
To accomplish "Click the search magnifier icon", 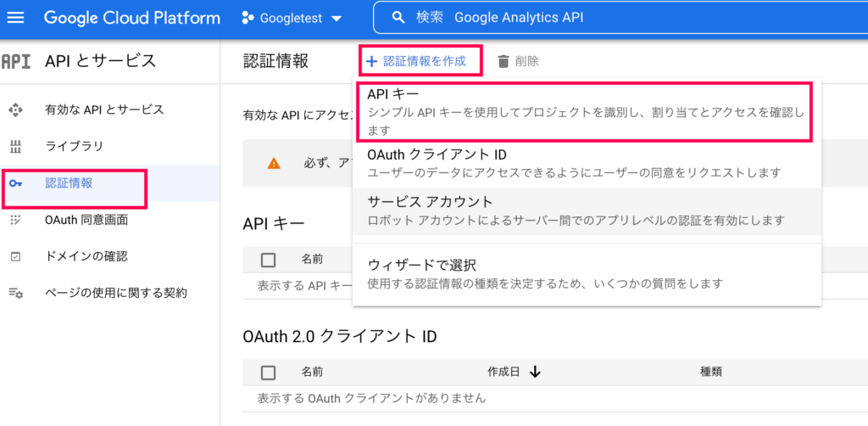I will (398, 18).
